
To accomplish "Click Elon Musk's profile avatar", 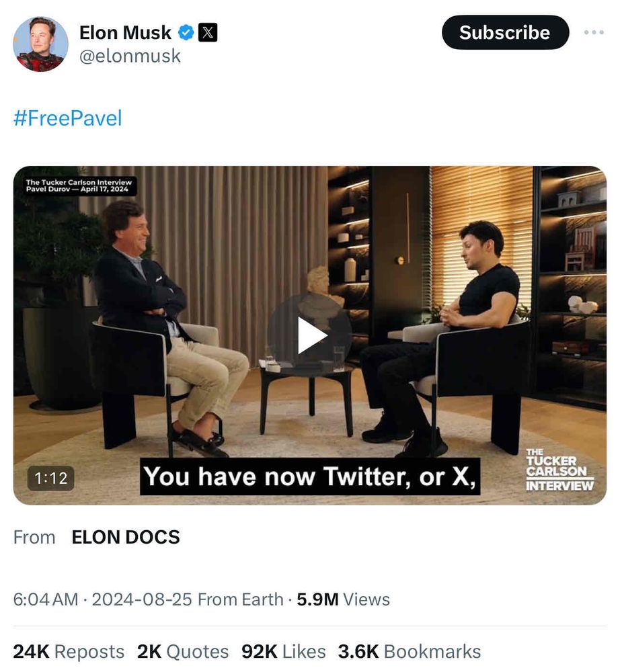I will pos(40,44).
